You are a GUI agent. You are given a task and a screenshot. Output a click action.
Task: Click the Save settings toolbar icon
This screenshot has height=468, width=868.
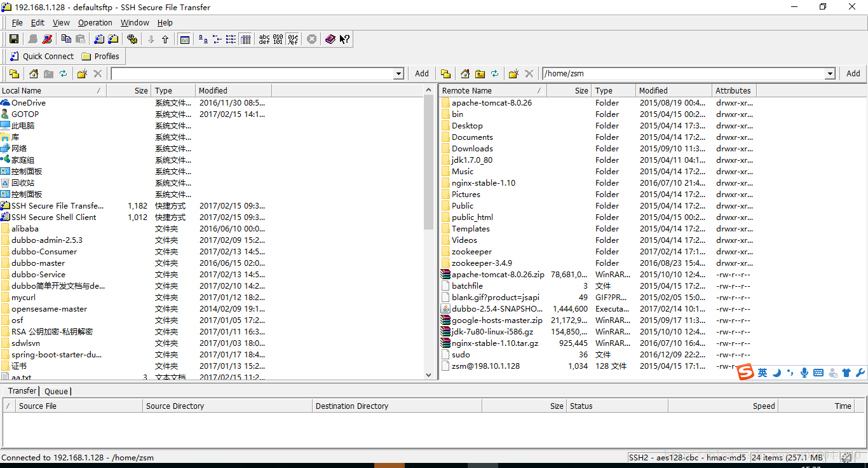[13, 39]
